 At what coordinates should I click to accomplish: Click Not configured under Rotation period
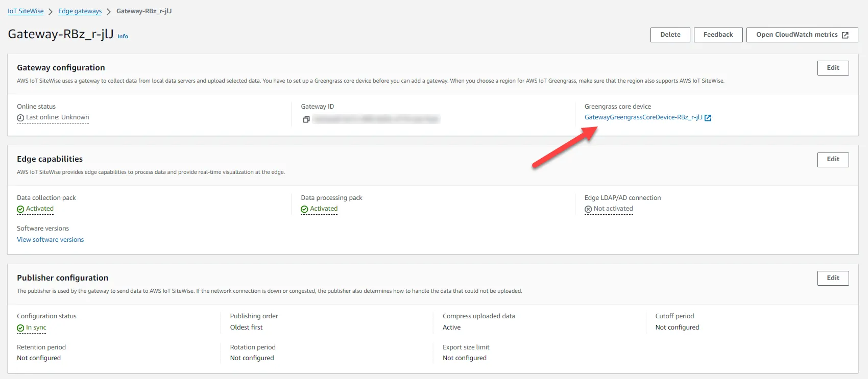(252, 358)
